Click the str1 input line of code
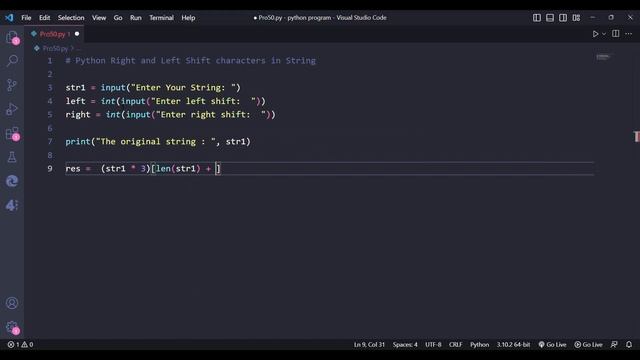 [x=153, y=88]
